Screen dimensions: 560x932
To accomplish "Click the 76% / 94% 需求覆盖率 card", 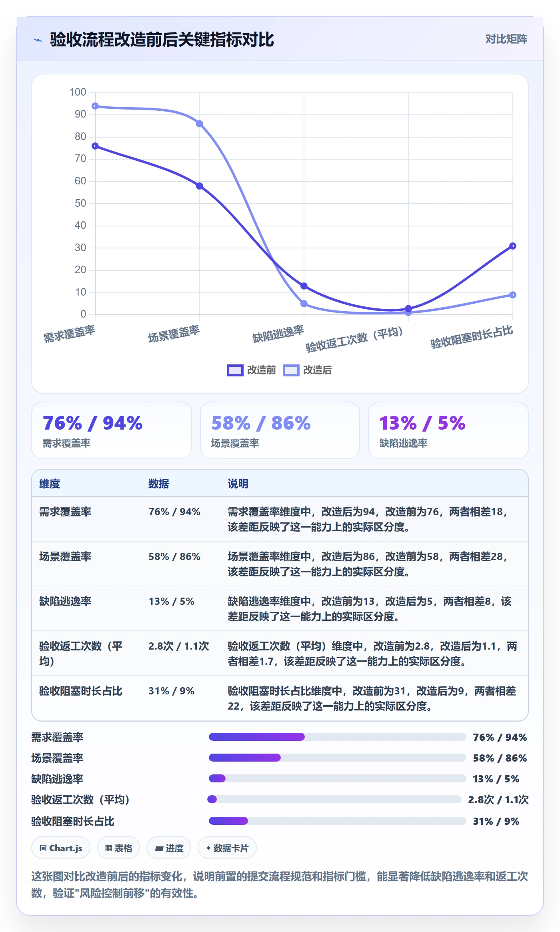I will tap(112, 430).
